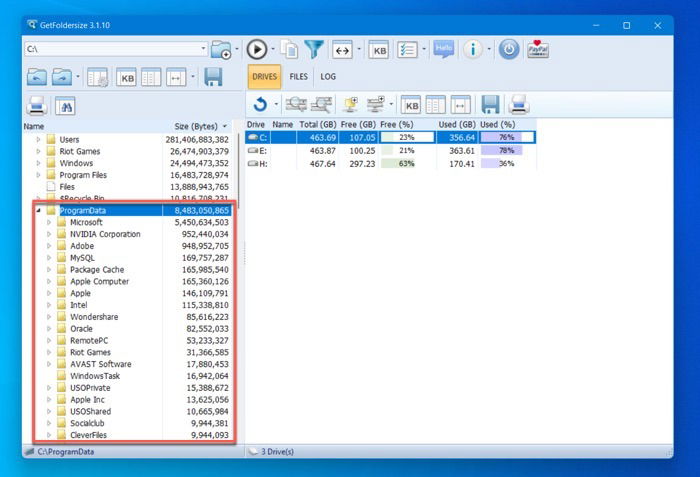Start the folder scan with the play button

click(257, 49)
